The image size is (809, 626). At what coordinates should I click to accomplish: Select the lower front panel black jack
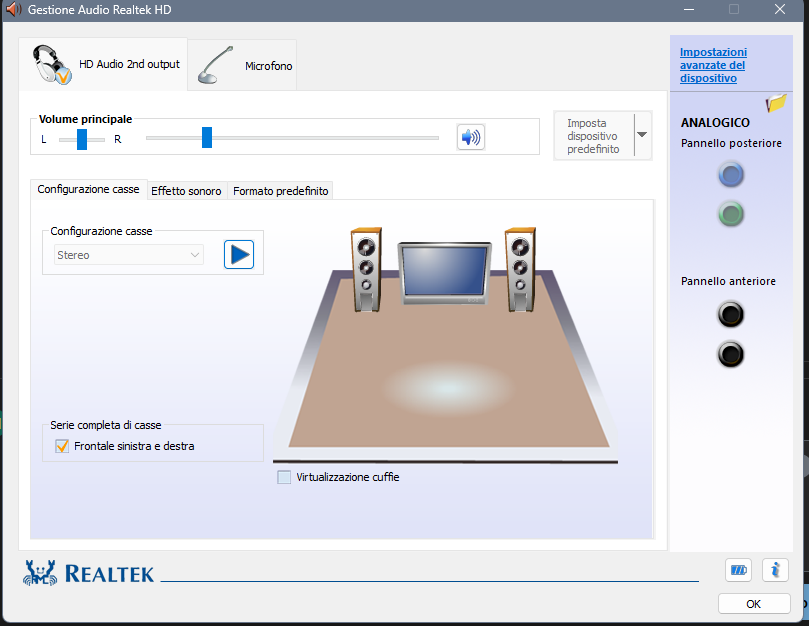pos(731,354)
